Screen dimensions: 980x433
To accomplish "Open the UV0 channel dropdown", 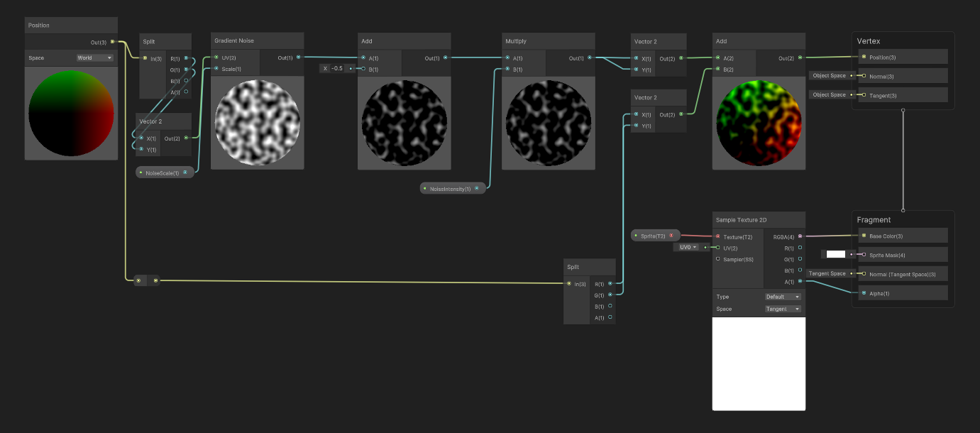I will (x=688, y=247).
